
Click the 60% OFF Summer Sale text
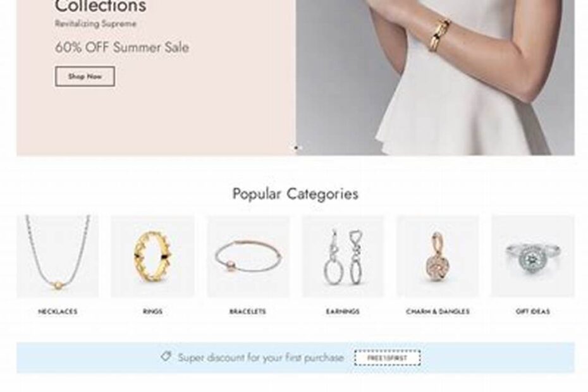point(122,47)
